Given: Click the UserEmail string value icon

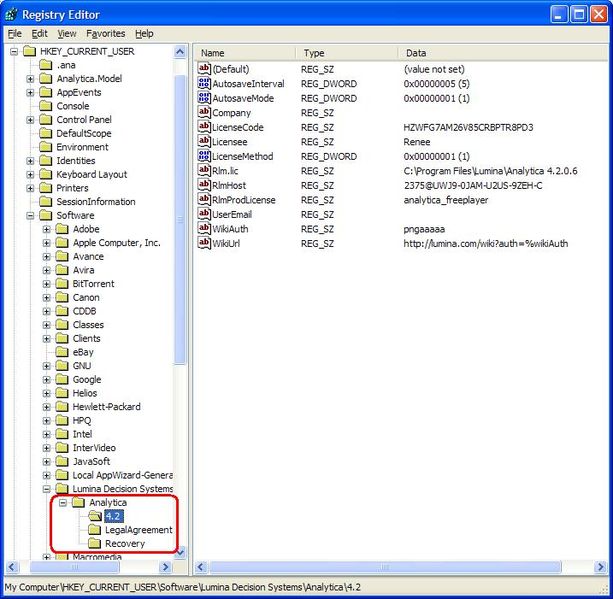Looking at the screenshot, I should [x=204, y=214].
